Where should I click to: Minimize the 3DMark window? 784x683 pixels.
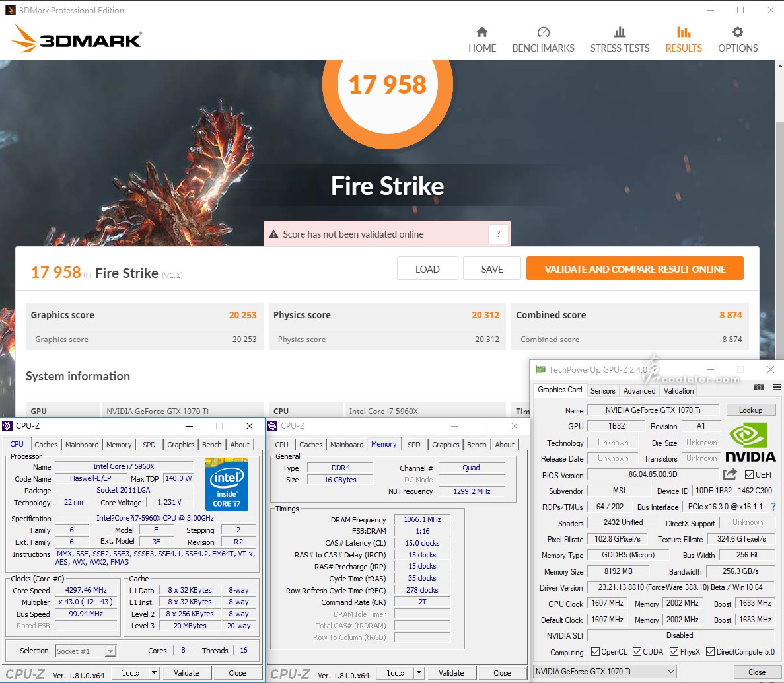coord(711,10)
